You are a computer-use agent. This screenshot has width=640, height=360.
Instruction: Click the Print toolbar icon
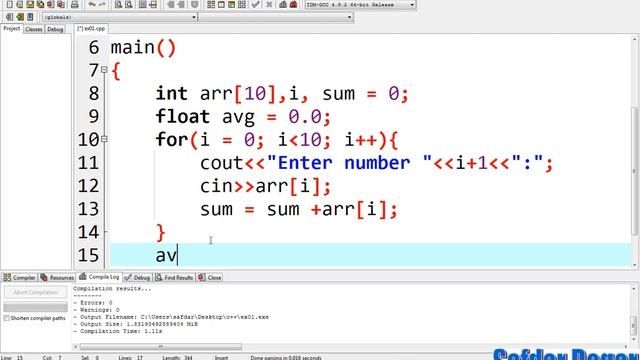[x=75, y=4]
